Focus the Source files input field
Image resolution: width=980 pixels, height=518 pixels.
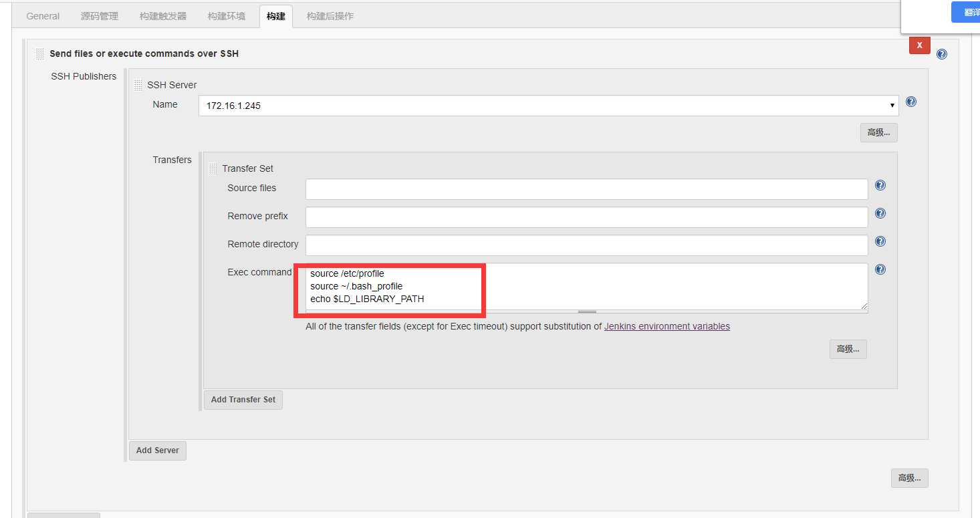(x=587, y=189)
